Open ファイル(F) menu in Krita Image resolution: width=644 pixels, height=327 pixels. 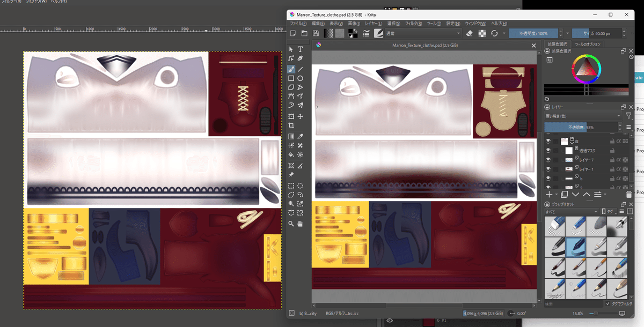(298, 24)
